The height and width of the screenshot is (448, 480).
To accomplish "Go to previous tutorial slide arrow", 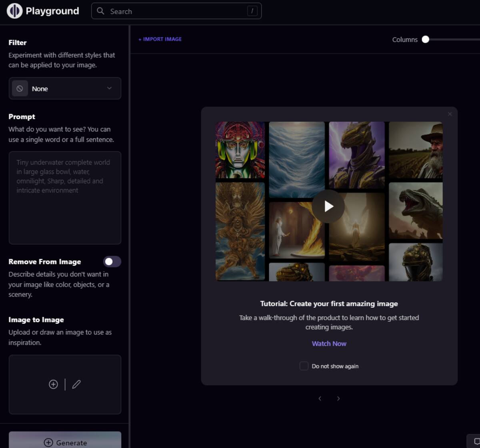I will click(320, 398).
